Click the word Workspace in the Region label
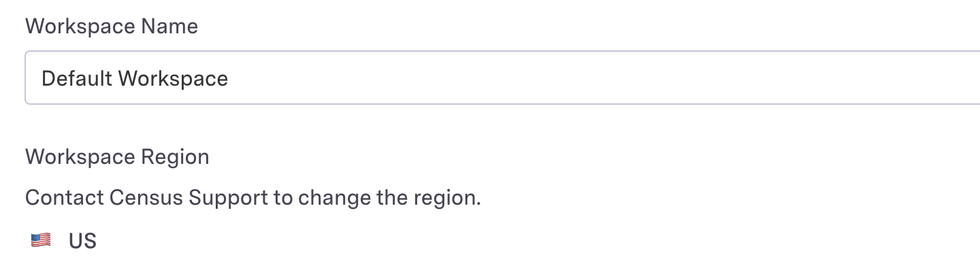Image resolution: width=980 pixels, height=272 pixels. pos(80,157)
